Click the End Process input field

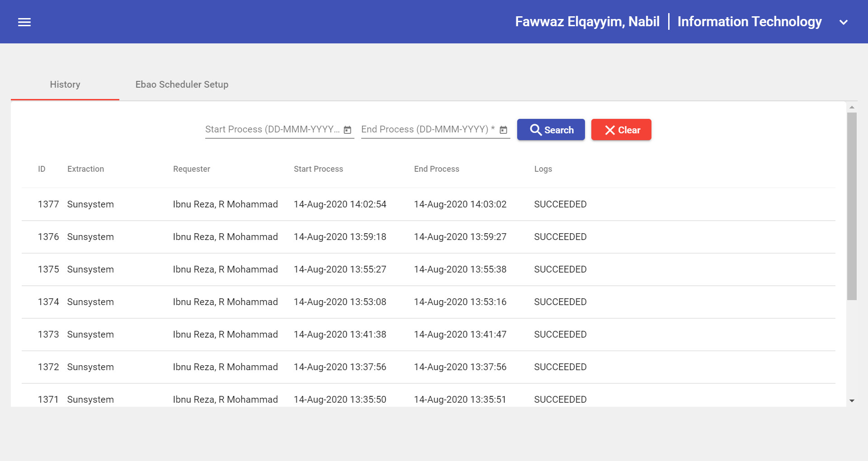point(427,129)
